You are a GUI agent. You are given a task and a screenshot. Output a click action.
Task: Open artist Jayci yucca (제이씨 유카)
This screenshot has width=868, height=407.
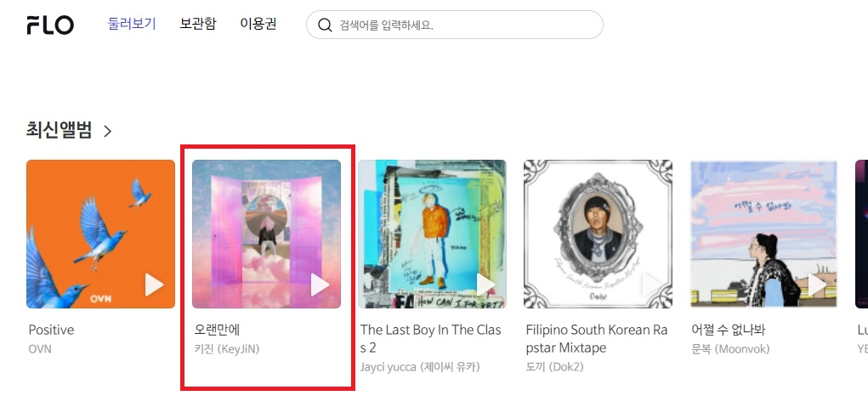coord(420,366)
